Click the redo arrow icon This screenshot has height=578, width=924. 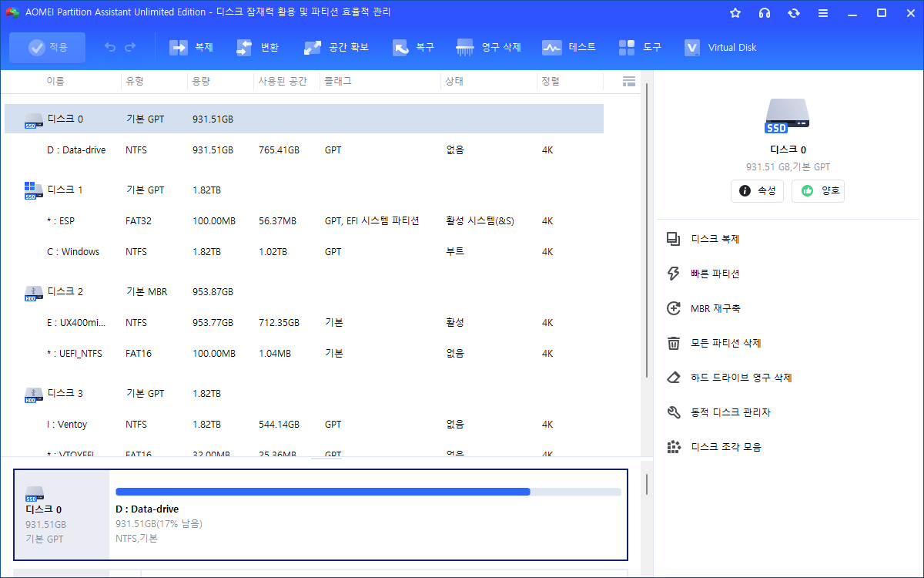point(130,48)
